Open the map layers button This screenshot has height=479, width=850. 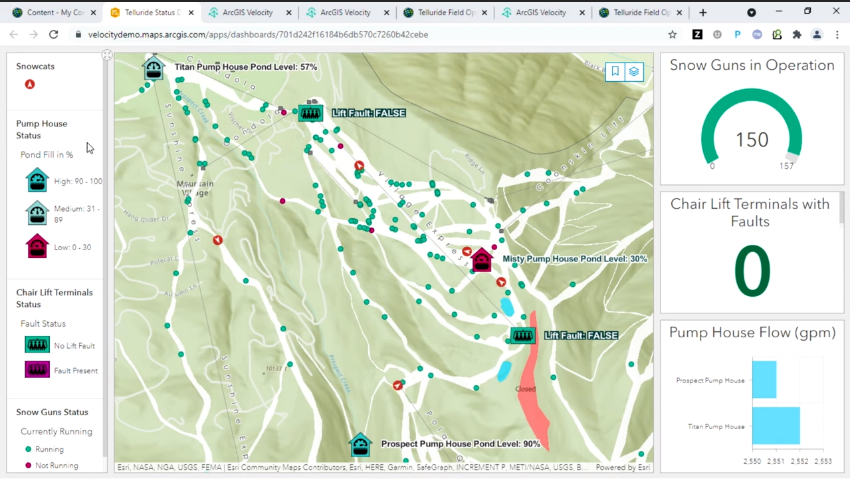coord(634,72)
